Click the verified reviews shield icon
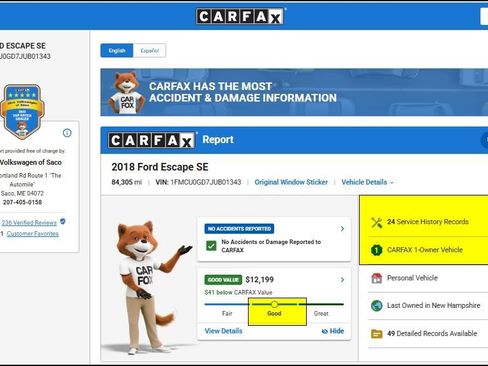Screen dimensions: 488x366 click(x=63, y=221)
